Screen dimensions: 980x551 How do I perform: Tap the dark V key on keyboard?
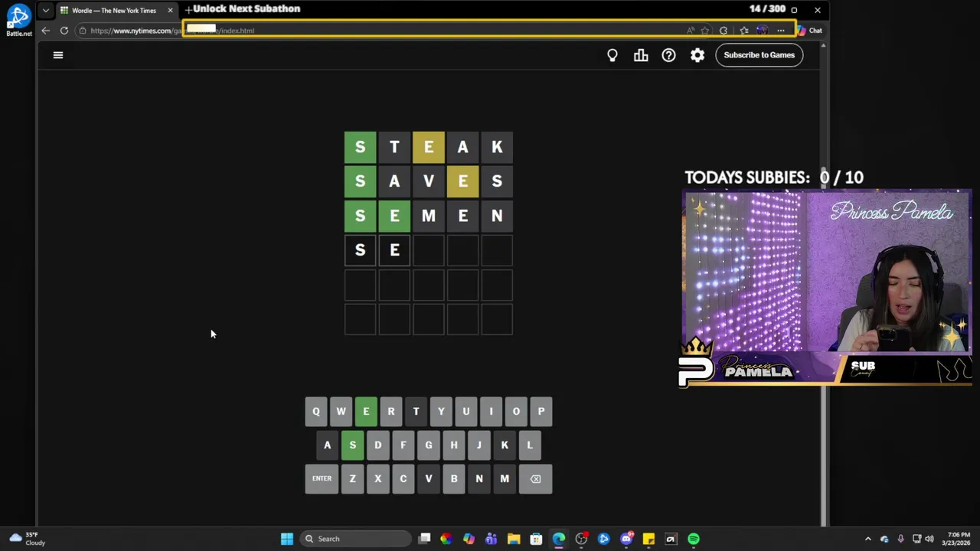tap(429, 479)
